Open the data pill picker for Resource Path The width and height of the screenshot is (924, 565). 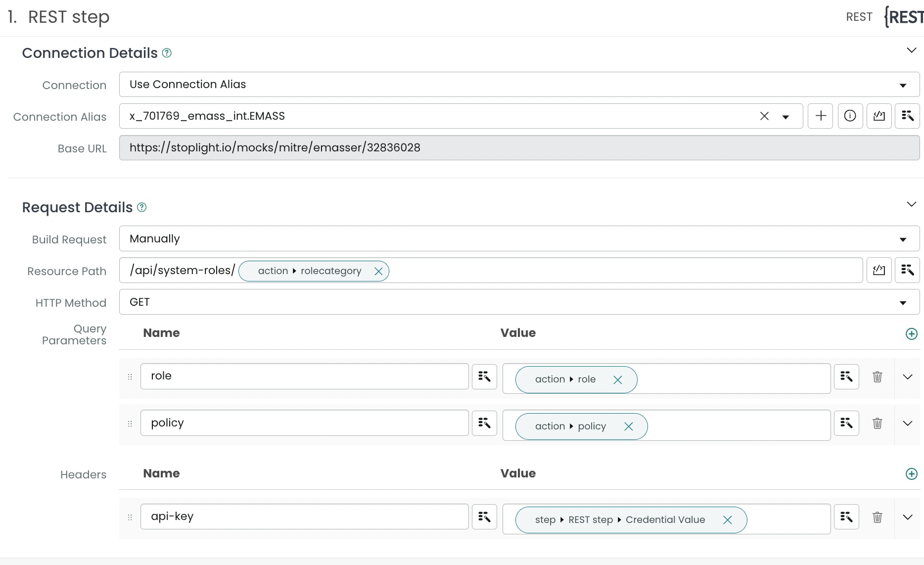pyautogui.click(x=907, y=270)
